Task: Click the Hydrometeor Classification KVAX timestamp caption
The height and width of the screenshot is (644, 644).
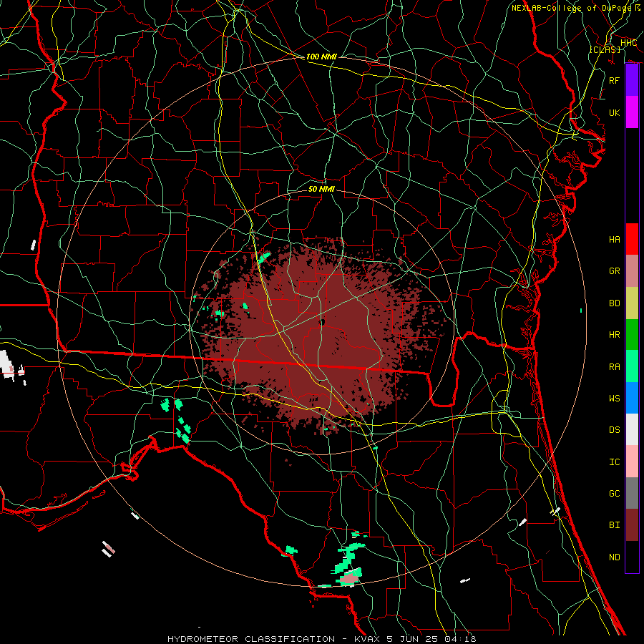Action: coord(321,639)
